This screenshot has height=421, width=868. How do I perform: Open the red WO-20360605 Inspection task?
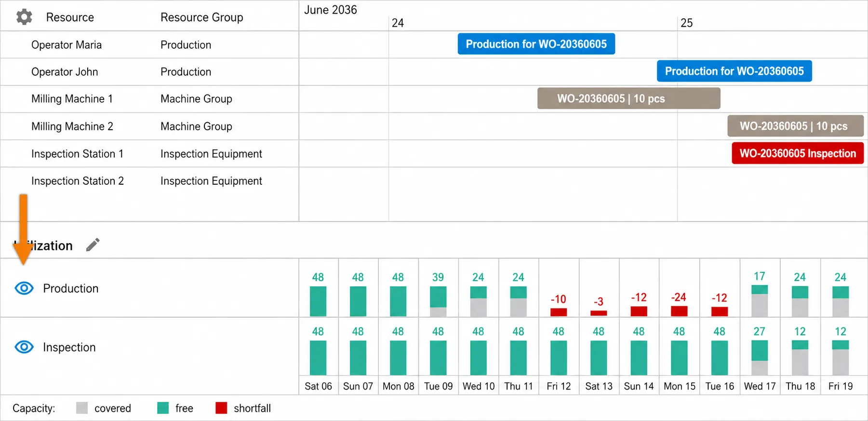click(x=798, y=153)
